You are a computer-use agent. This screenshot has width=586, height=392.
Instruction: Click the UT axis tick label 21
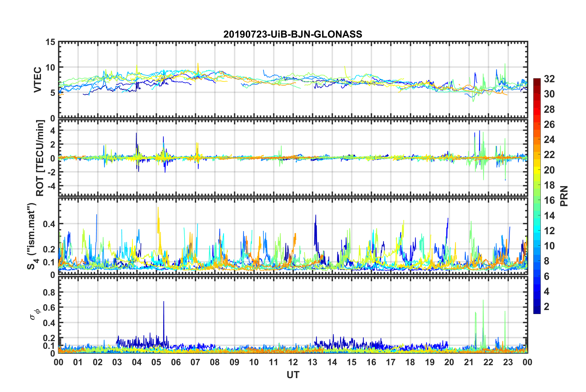469,362
